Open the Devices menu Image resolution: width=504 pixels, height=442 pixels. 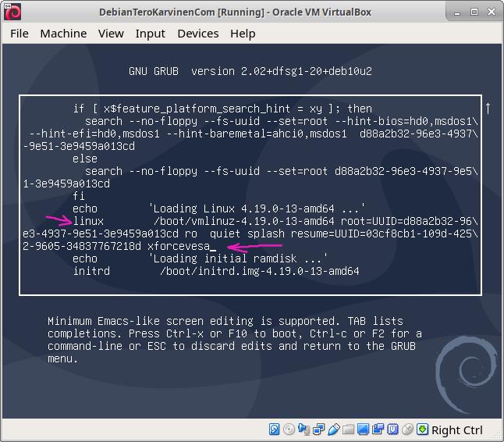197,33
